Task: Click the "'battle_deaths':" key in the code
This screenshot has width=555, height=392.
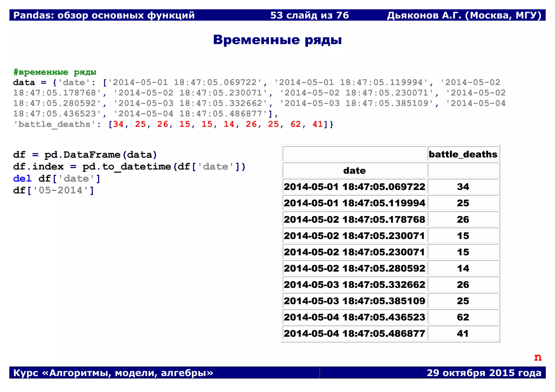Action: point(57,124)
